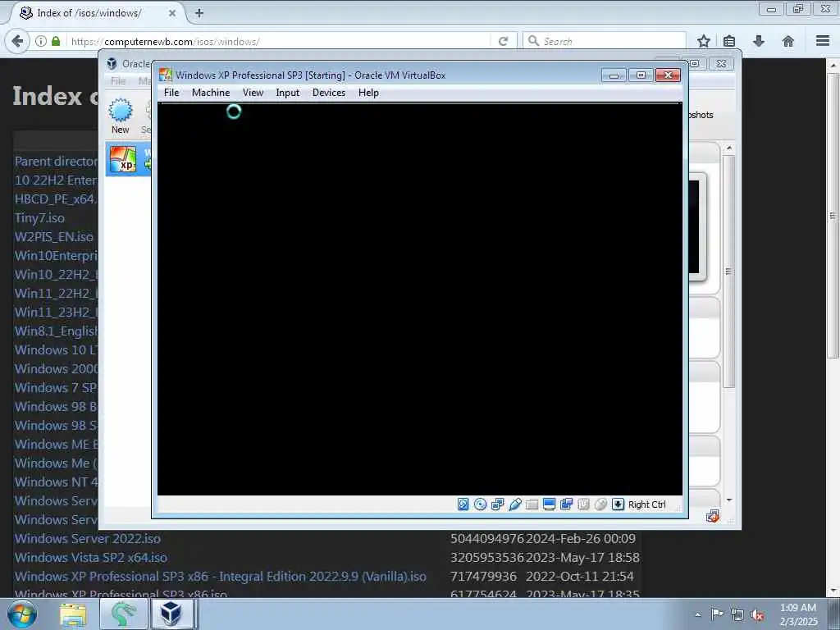Click the date 2022-Oct-11 21:54
This screenshot has width=840, height=630.
tap(580, 577)
